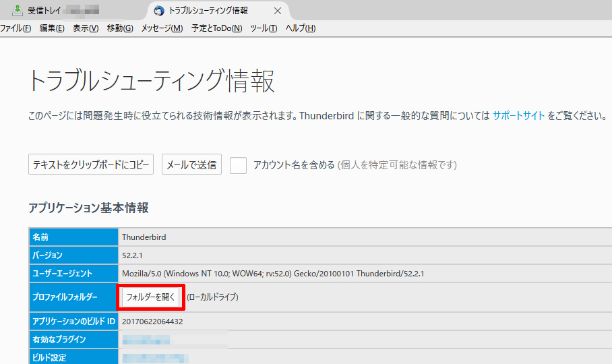This screenshot has width=612, height=364.
Task: Open the 予定とToDo(N) menu
Action: click(216, 28)
